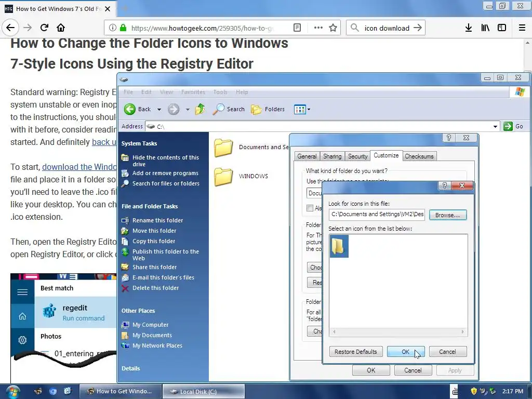Click the icon file path field

(377, 215)
